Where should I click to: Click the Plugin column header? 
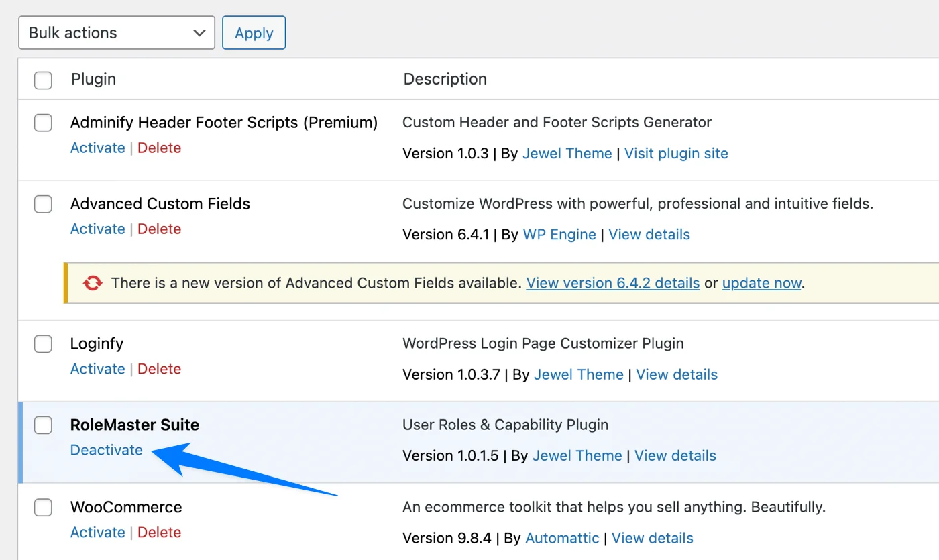coord(93,79)
